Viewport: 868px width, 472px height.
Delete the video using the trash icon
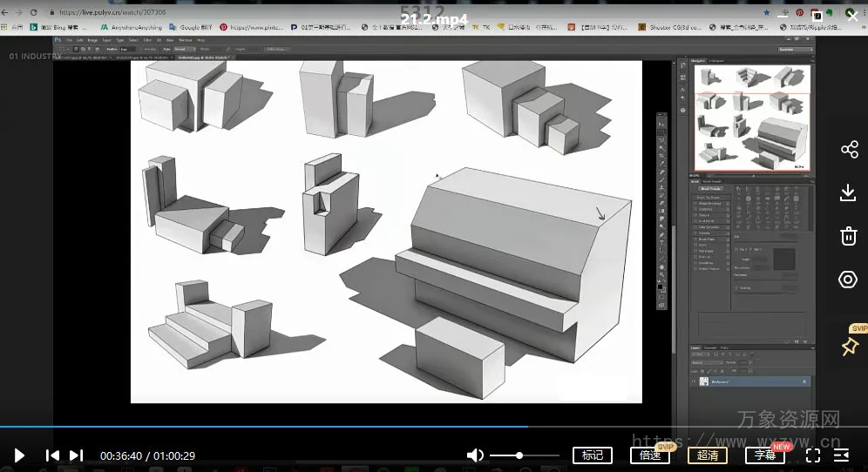tap(849, 235)
